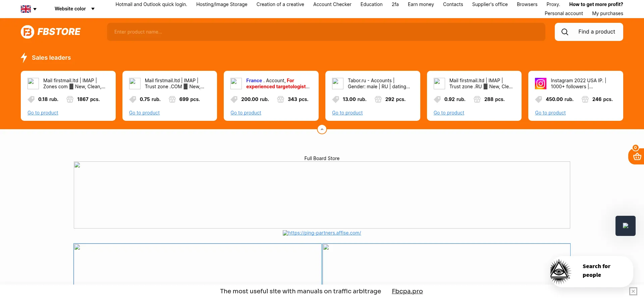
Task: Click the Instagram logo icon
Action: pyautogui.click(x=541, y=84)
